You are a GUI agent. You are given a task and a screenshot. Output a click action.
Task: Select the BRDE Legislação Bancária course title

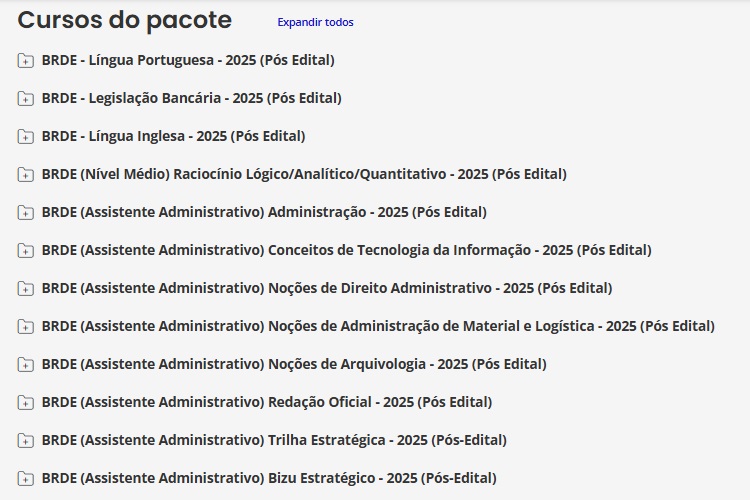(x=192, y=98)
